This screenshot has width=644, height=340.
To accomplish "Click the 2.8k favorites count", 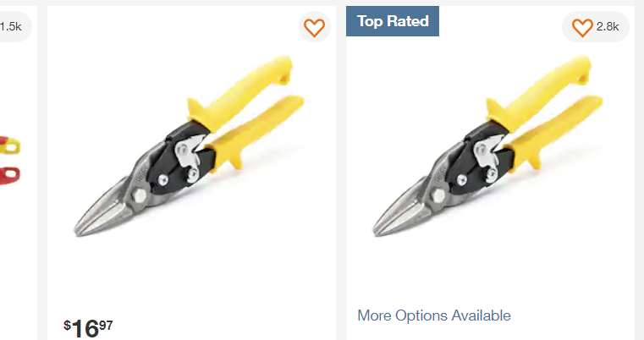I will [x=608, y=28].
